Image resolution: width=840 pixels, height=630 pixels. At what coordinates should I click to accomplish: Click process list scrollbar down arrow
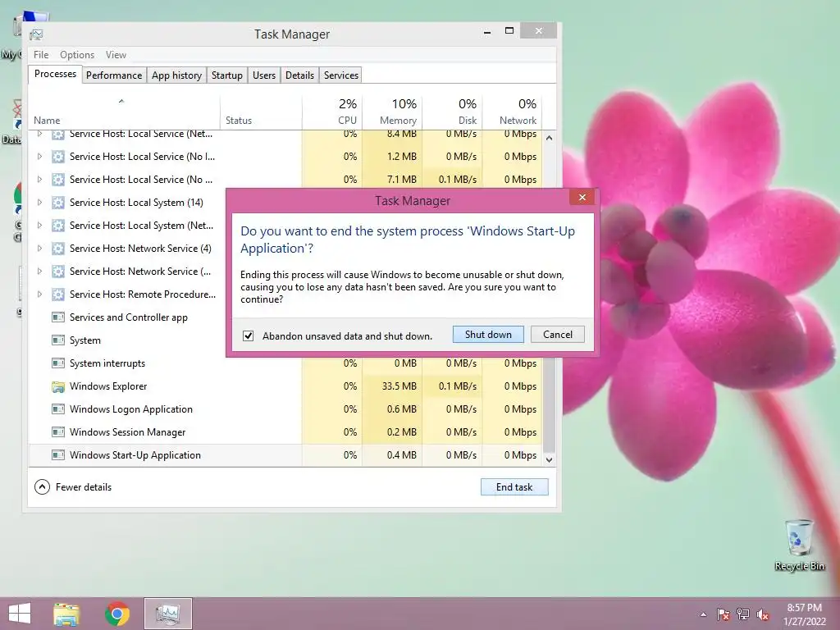coord(549,459)
